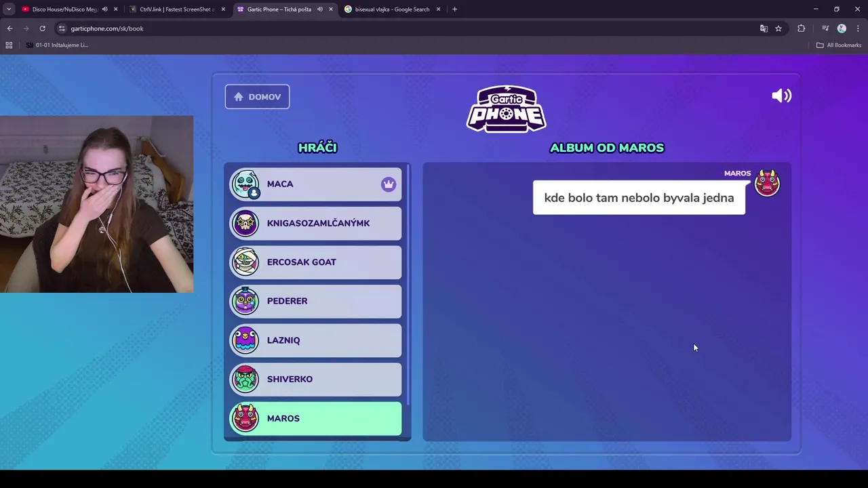
Task: Mute audio on the Gartic Phone tab
Action: pyautogui.click(x=319, y=9)
